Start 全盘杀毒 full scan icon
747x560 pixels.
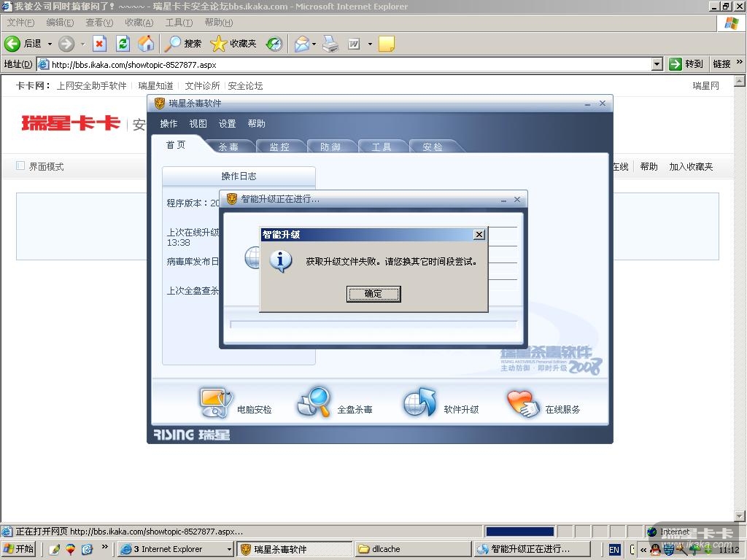tap(314, 402)
